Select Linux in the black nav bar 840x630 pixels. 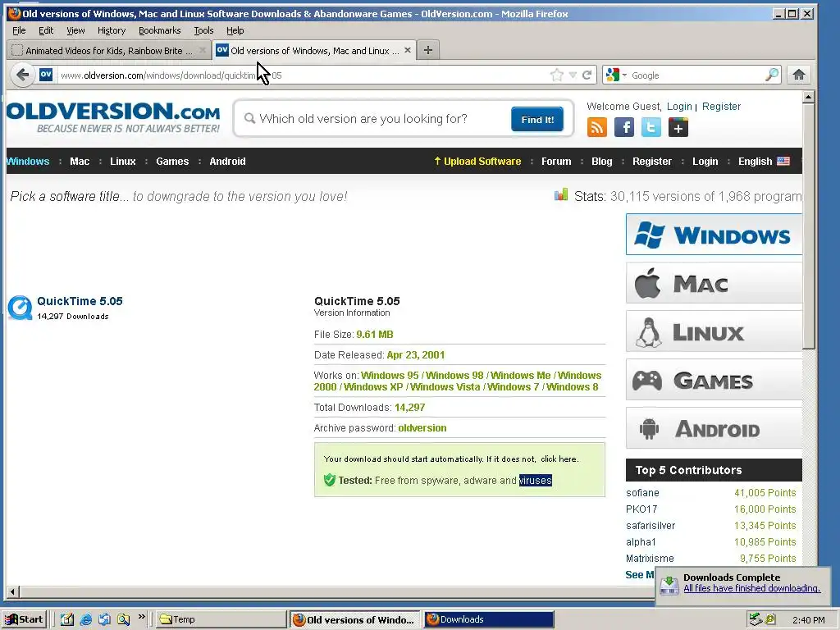tap(123, 162)
